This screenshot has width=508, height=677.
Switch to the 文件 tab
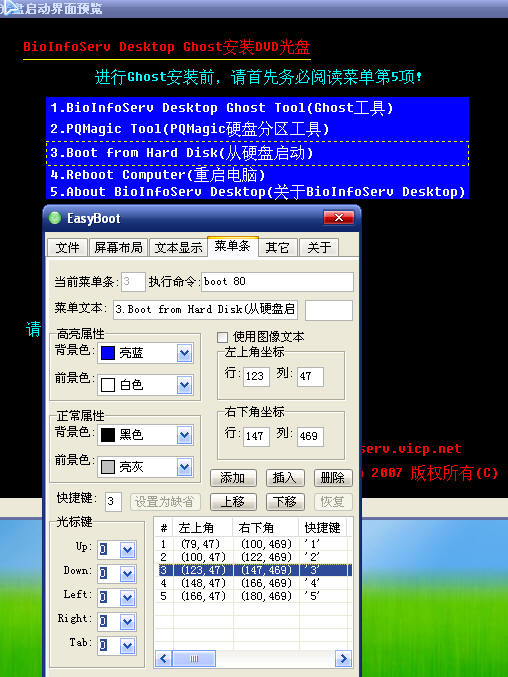67,247
